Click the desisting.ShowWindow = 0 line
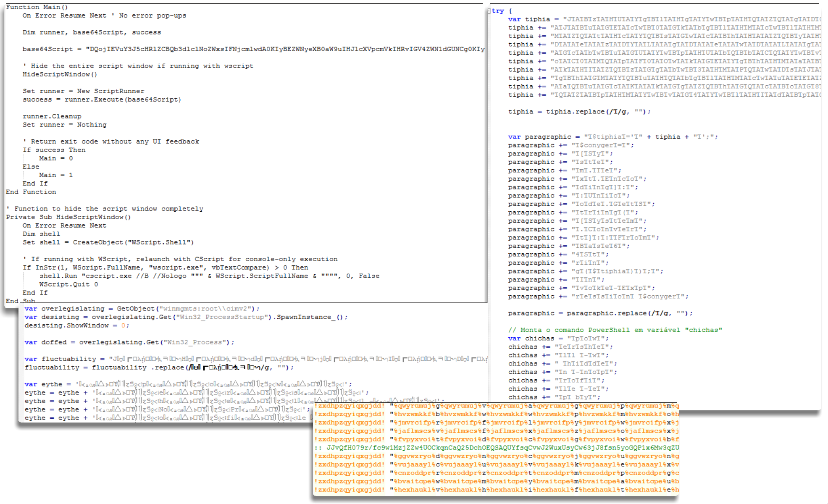The height and width of the screenshot is (504, 828). click(x=76, y=325)
